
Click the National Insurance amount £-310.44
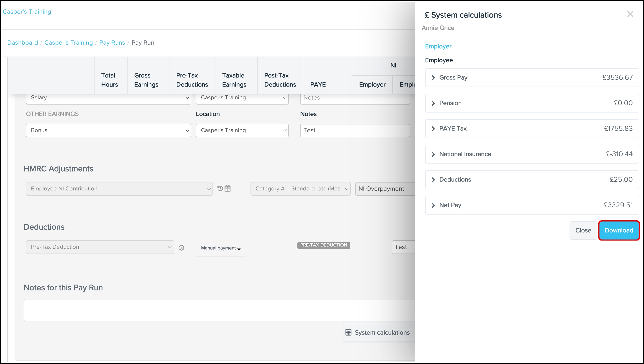(x=619, y=154)
